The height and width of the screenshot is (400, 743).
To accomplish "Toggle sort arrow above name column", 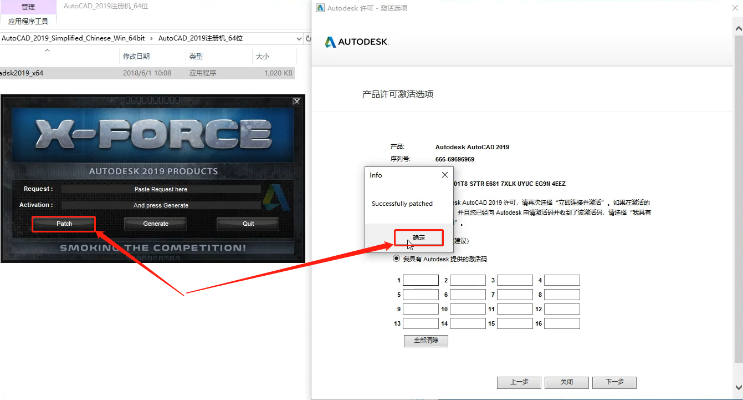I will point(47,50).
